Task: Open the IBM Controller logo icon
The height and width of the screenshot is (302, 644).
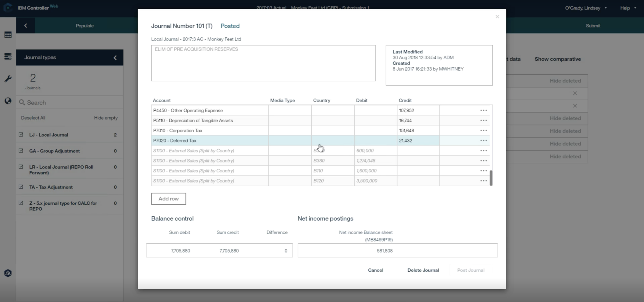Action: click(8, 7)
